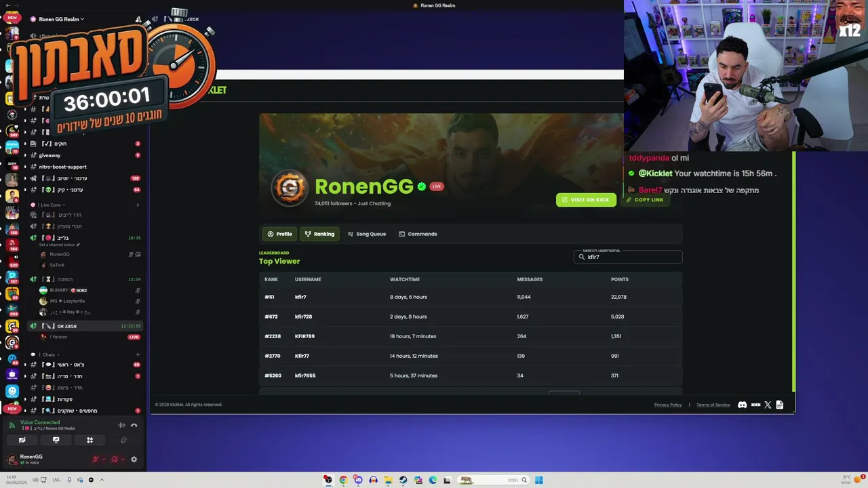
Task: Click the Messages column header
Action: tap(530, 279)
